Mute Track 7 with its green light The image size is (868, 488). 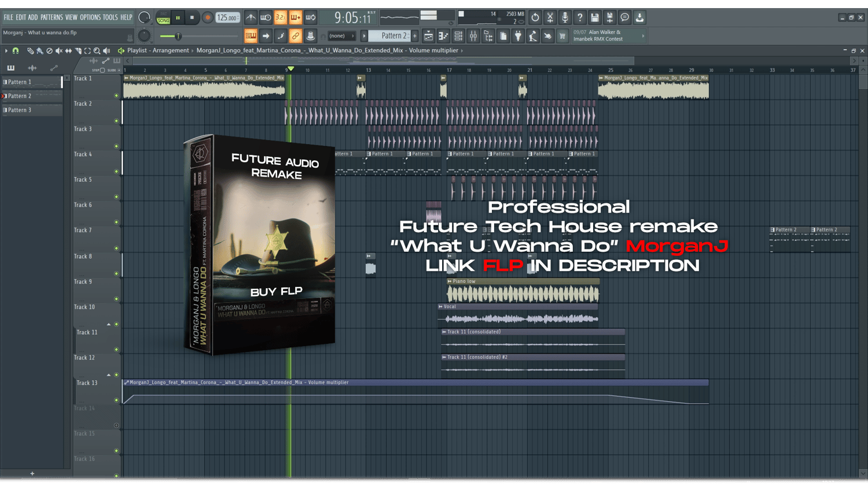[116, 248]
